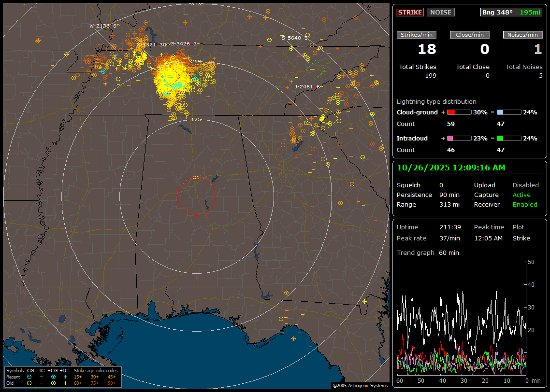Toggle the Receiver Enabled status
Viewport: 550px width, 392px height.
pyautogui.click(x=525, y=204)
